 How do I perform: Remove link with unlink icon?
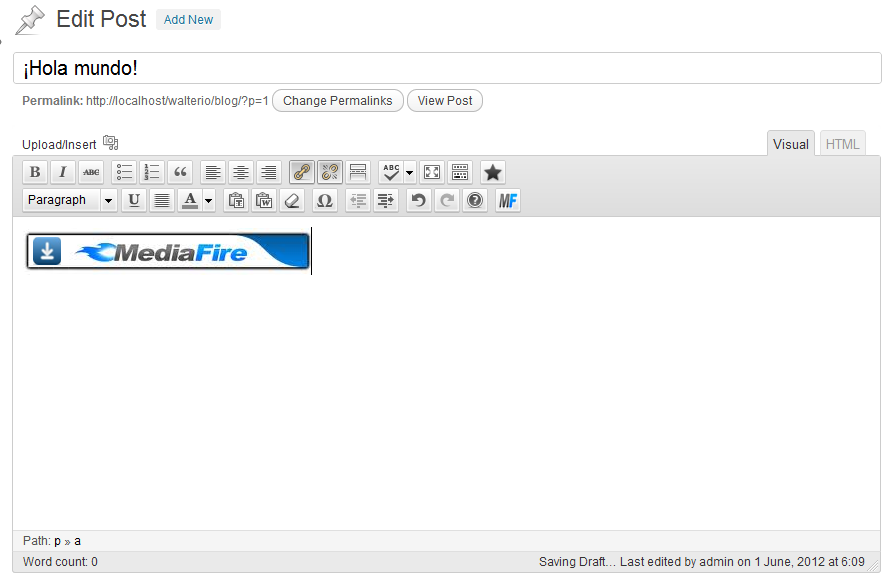[329, 172]
